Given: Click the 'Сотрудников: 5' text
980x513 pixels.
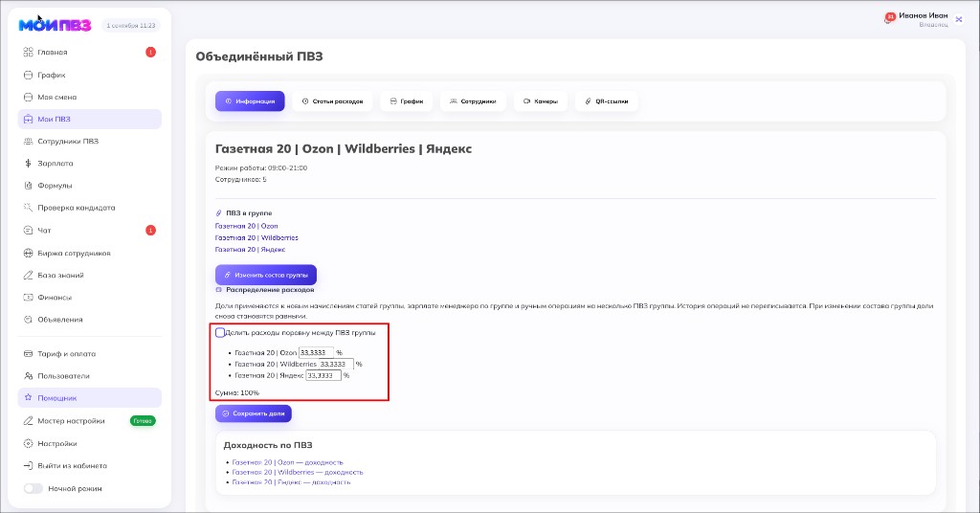Looking at the screenshot, I should click(x=240, y=179).
